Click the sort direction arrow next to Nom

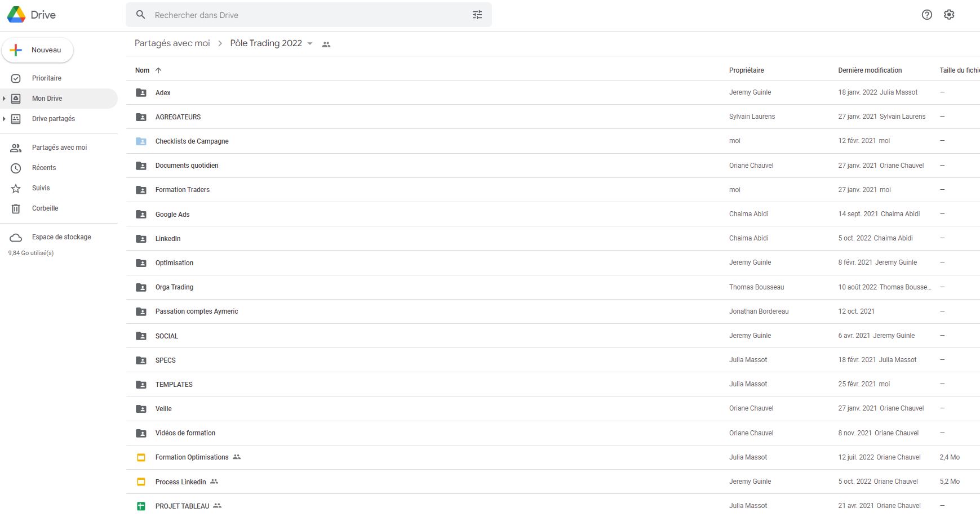(158, 70)
